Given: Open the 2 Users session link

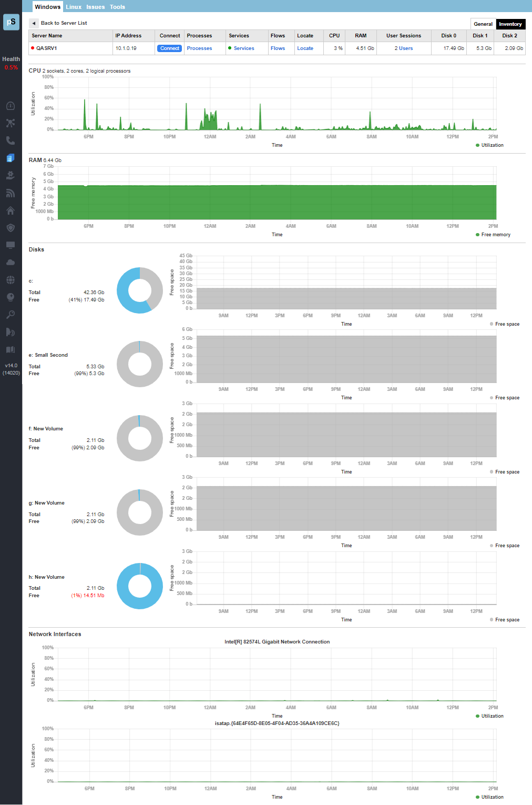Looking at the screenshot, I should (403, 48).
